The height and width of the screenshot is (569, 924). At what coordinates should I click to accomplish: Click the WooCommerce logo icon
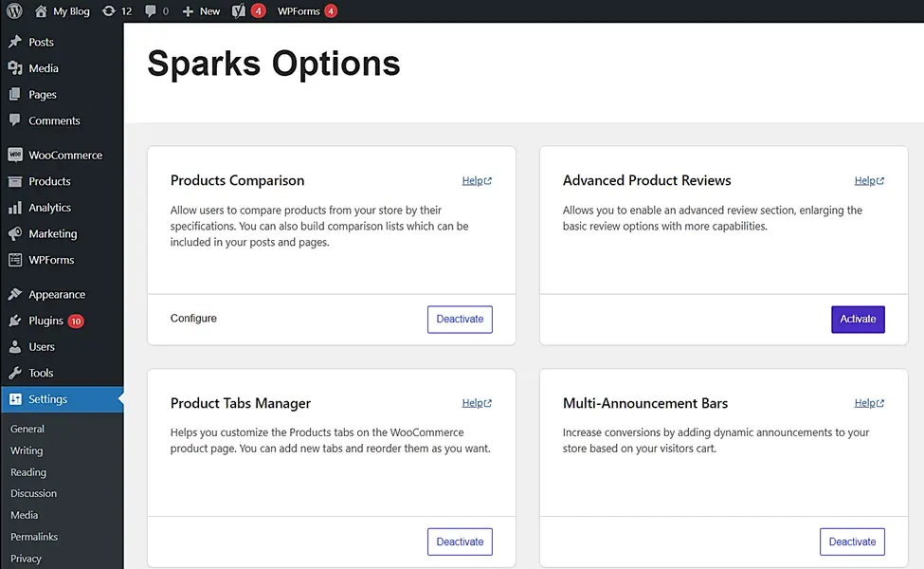[15, 155]
